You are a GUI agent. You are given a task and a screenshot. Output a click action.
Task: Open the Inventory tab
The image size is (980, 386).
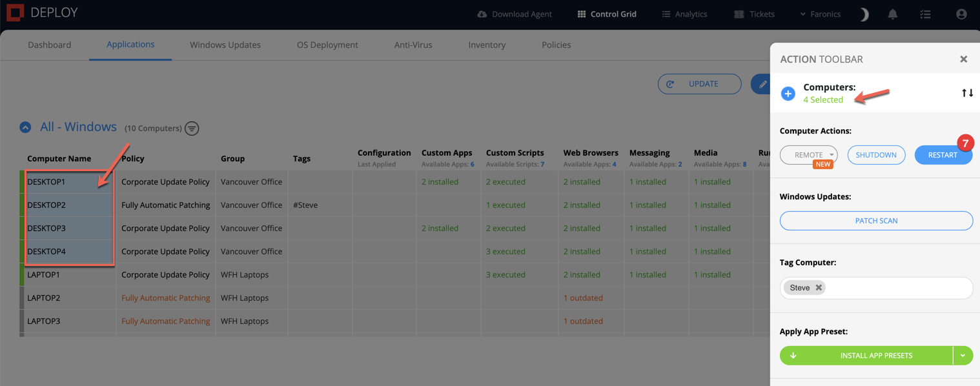point(487,45)
